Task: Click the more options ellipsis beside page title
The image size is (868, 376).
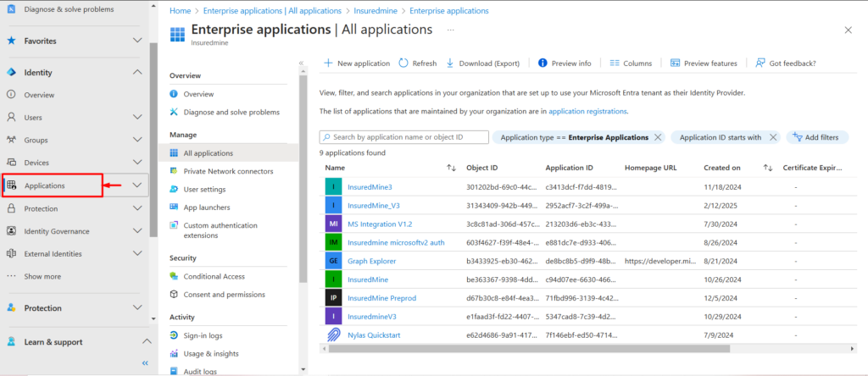Action: [451, 30]
